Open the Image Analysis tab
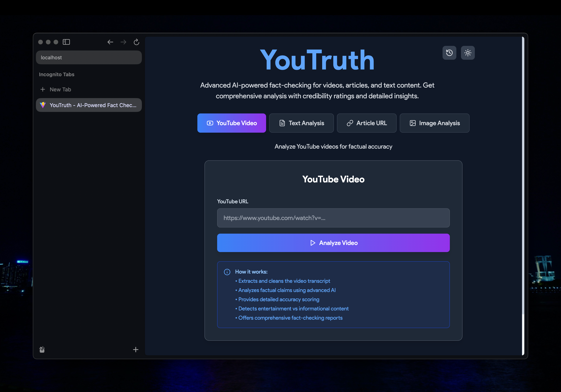 click(434, 123)
